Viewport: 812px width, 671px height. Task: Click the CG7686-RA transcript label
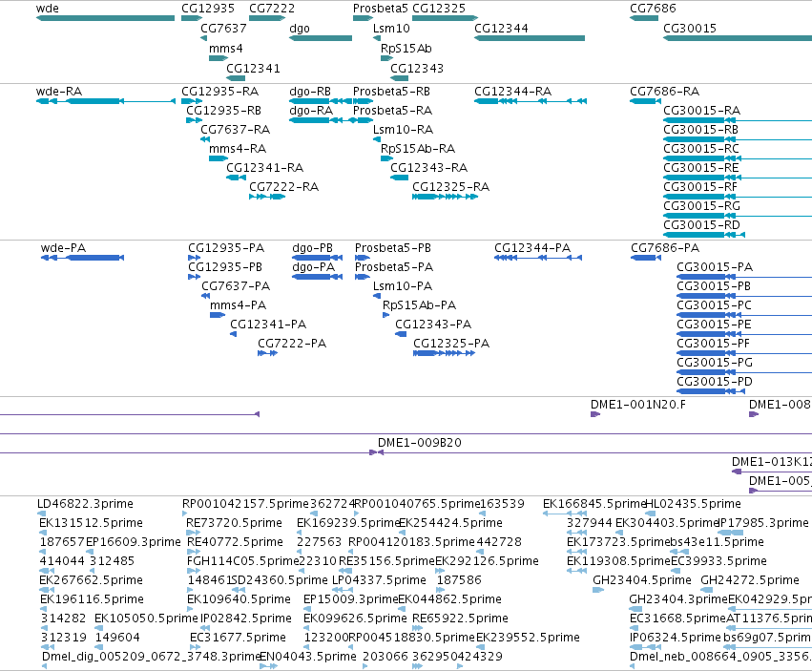pyautogui.click(x=664, y=92)
